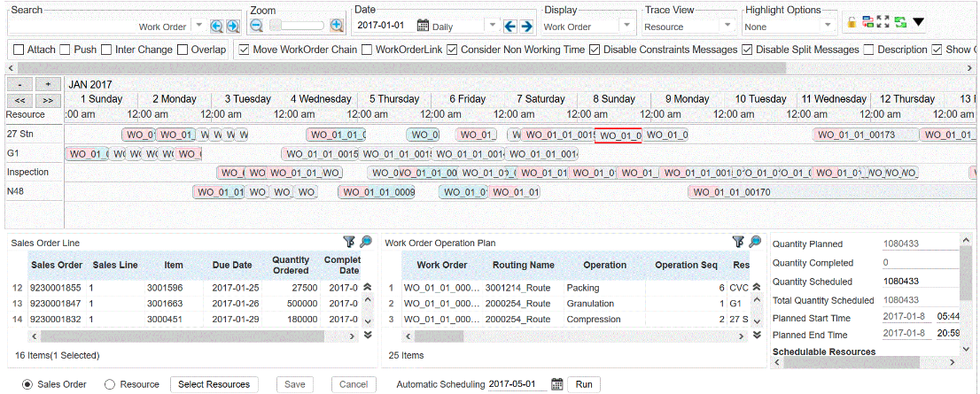
Task: Run automatic scheduling
Action: click(x=584, y=384)
